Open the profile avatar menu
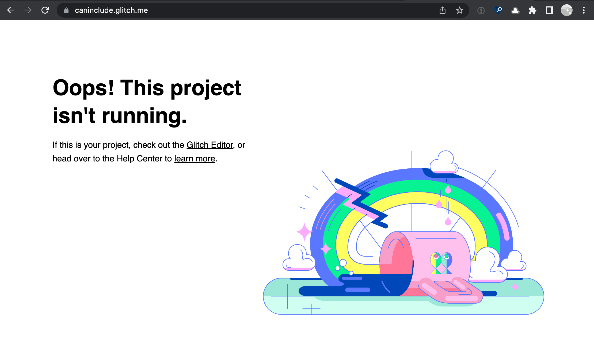Viewport: 594px width, 364px height. coord(567,10)
